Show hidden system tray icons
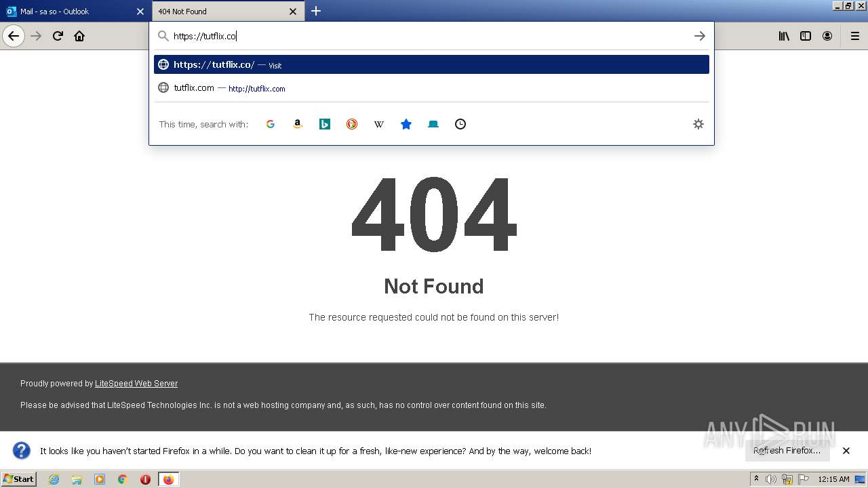The width and height of the screenshot is (868, 488). coord(757,479)
